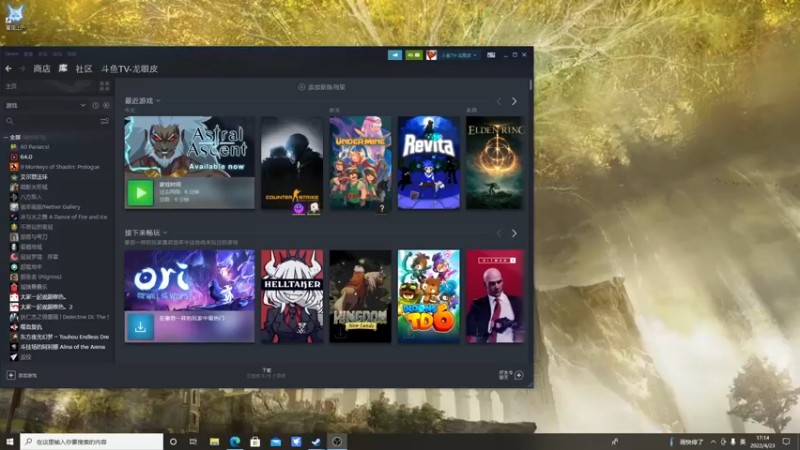Open the 斗鱼TV-龙眼皮 profile tab

coord(129,68)
